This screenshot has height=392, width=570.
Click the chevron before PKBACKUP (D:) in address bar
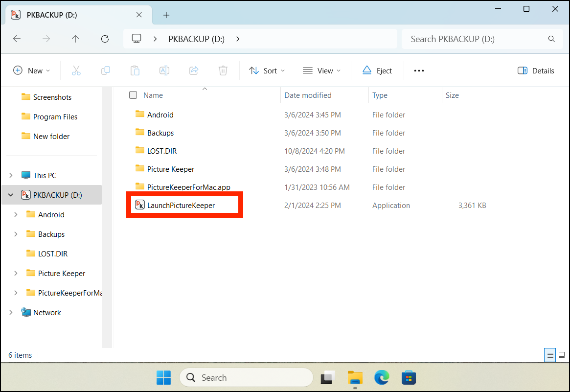click(x=155, y=39)
